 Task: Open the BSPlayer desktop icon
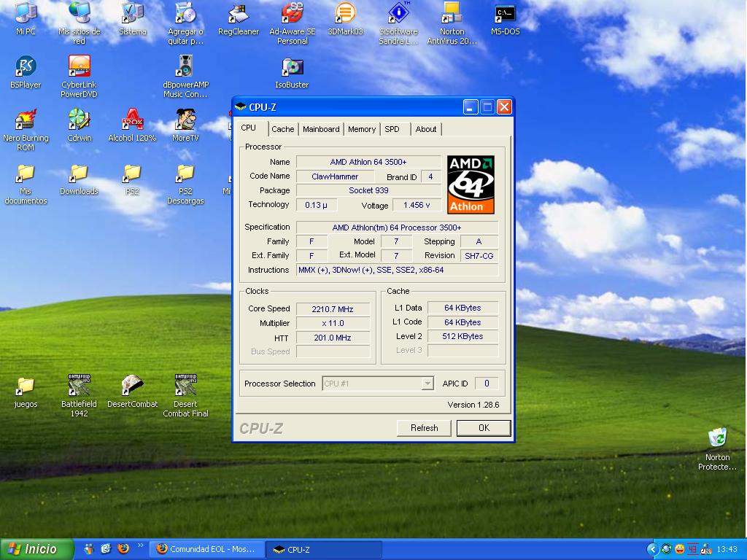[26, 67]
